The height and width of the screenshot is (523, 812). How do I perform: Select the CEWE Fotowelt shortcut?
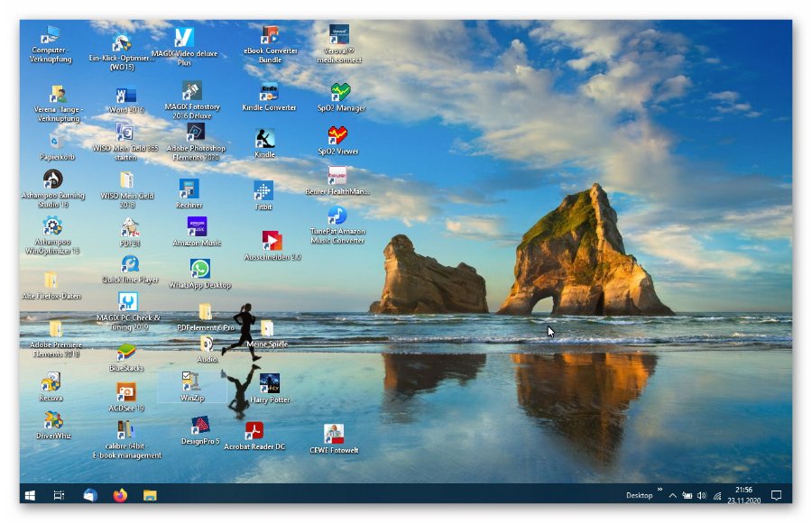[334, 434]
